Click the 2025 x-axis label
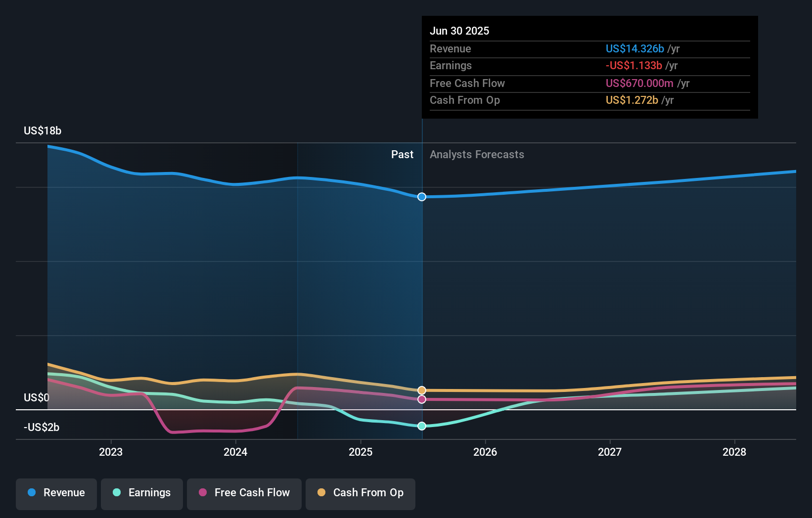Screen dimensions: 812x518 361,452
